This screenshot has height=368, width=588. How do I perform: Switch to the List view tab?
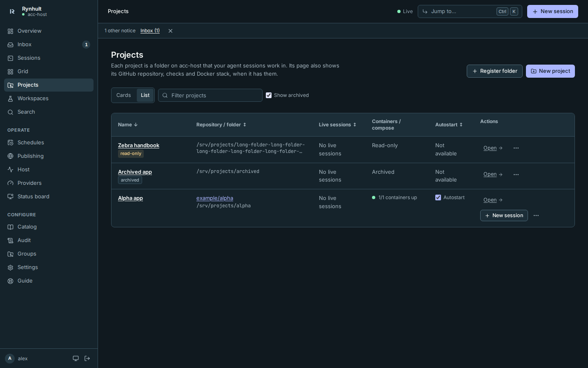click(x=145, y=95)
